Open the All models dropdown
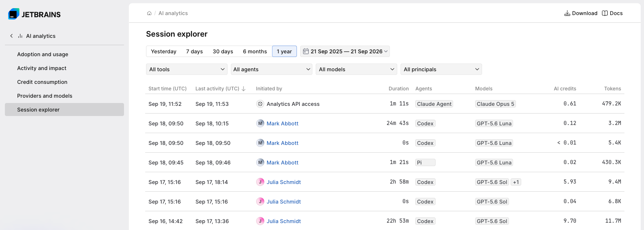This screenshot has width=644, height=230. 356,69
